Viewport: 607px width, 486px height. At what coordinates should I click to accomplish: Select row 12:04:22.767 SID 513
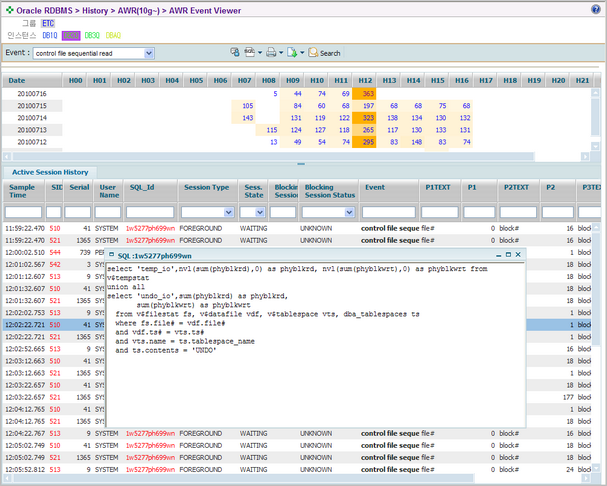(x=297, y=433)
